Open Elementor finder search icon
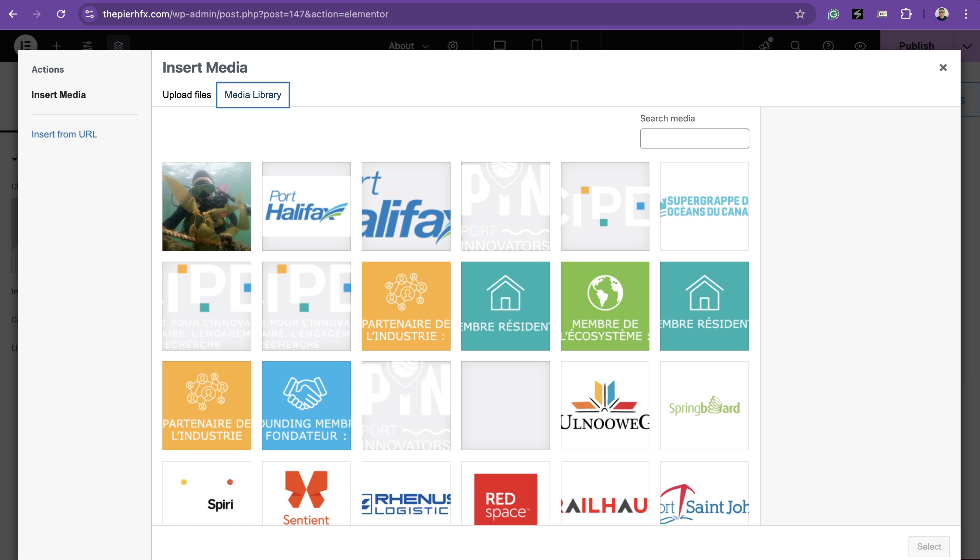 [795, 46]
